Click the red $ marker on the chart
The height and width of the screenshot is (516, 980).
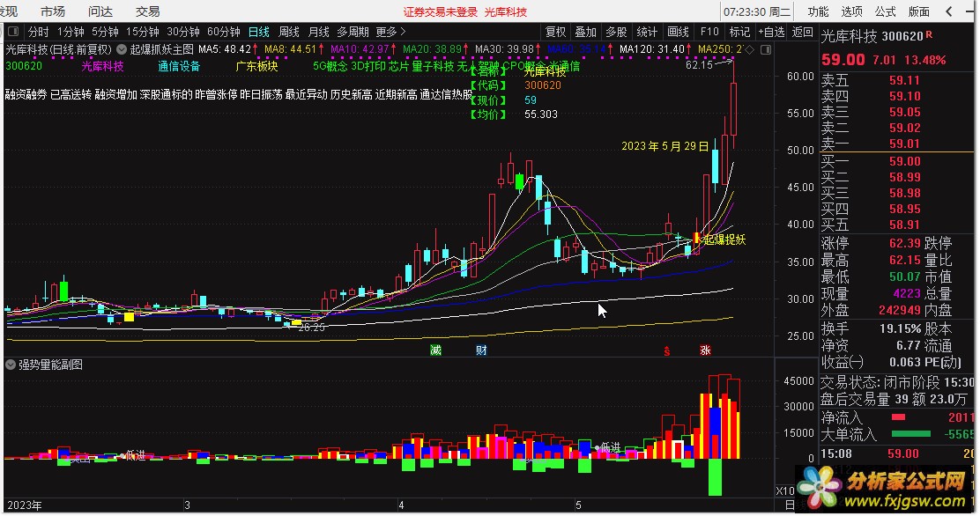[x=667, y=351]
